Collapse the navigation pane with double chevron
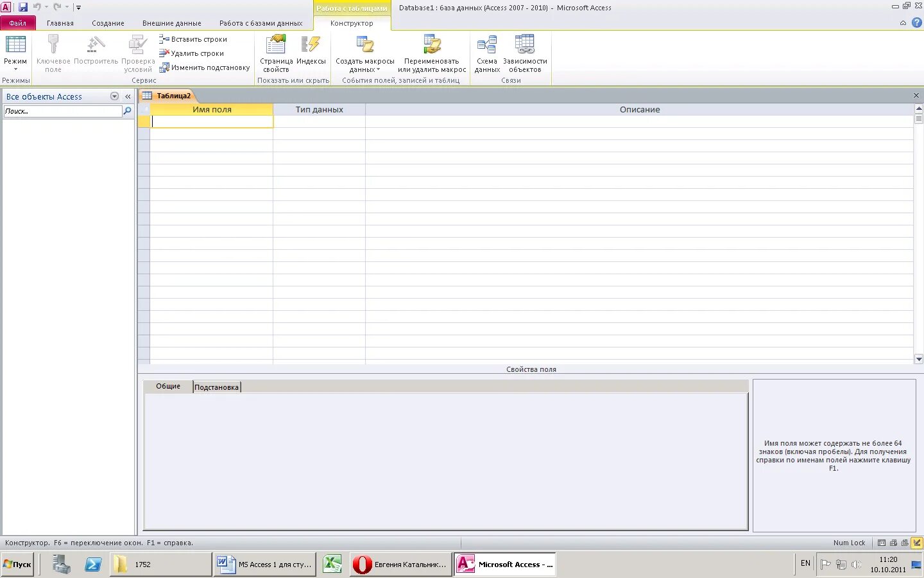 [x=128, y=96]
